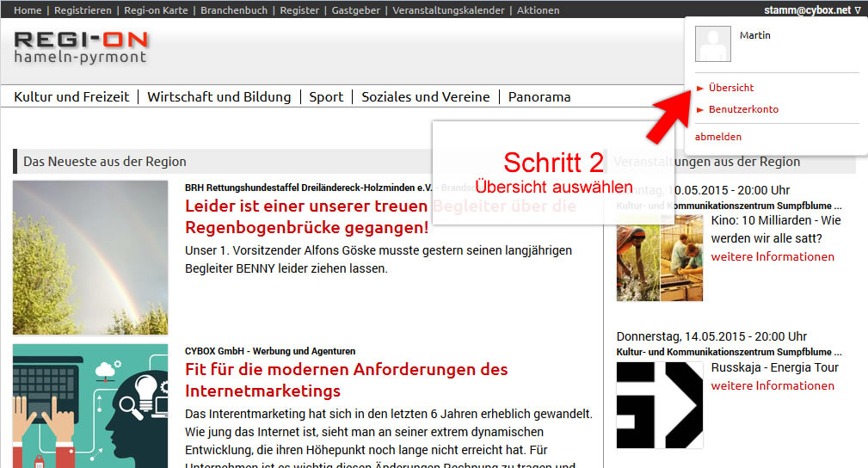
Task: Click the abmelden logout link
Action: point(717,137)
